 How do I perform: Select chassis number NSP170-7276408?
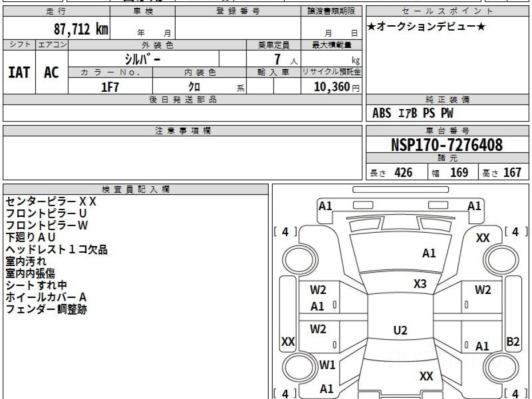point(447,145)
